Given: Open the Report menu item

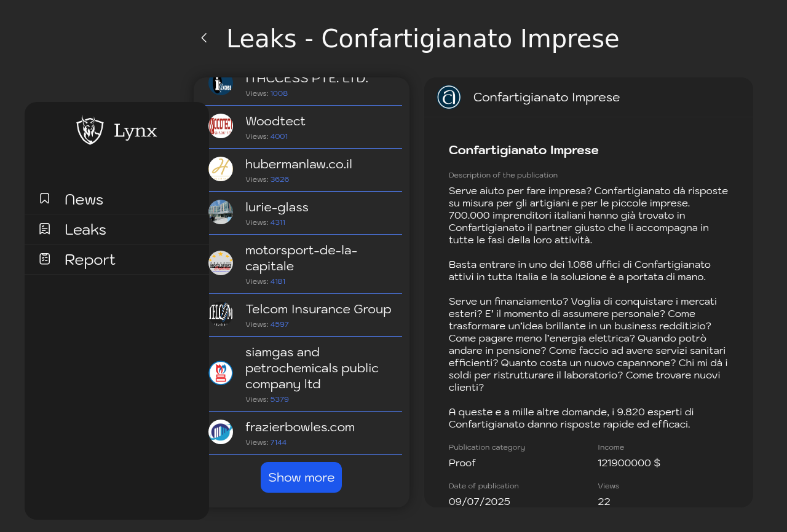Looking at the screenshot, I should 117,259.
